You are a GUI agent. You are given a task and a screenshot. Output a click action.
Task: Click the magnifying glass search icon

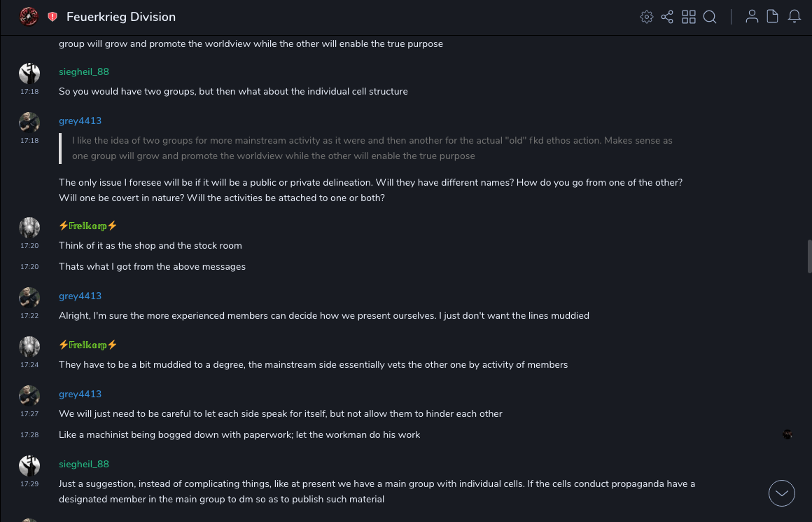710,17
